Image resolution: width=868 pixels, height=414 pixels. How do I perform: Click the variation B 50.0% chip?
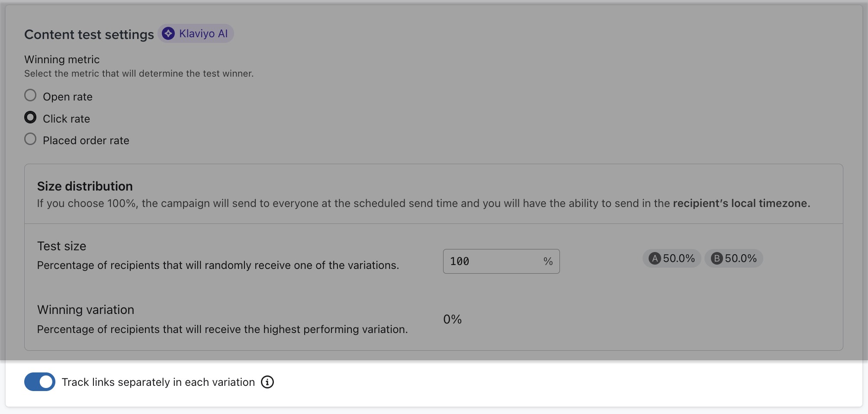point(733,259)
